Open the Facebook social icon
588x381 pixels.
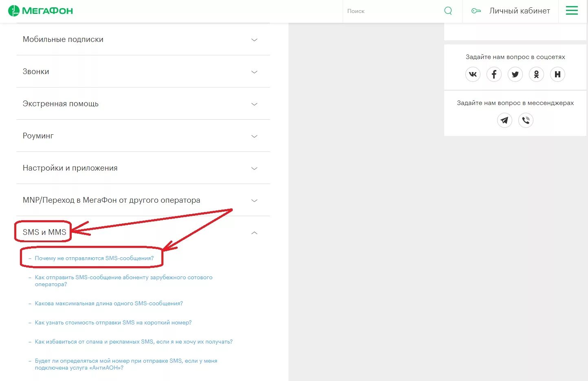[494, 74]
